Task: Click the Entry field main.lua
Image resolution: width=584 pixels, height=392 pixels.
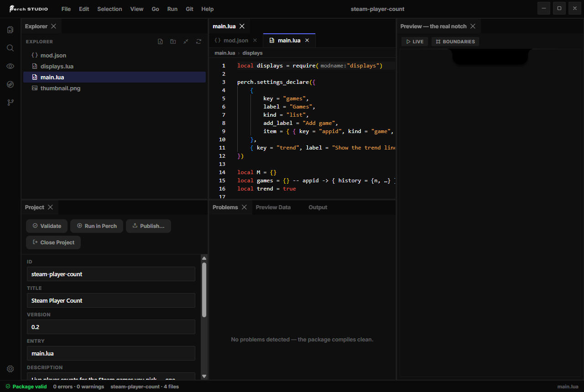Action: pyautogui.click(x=111, y=353)
